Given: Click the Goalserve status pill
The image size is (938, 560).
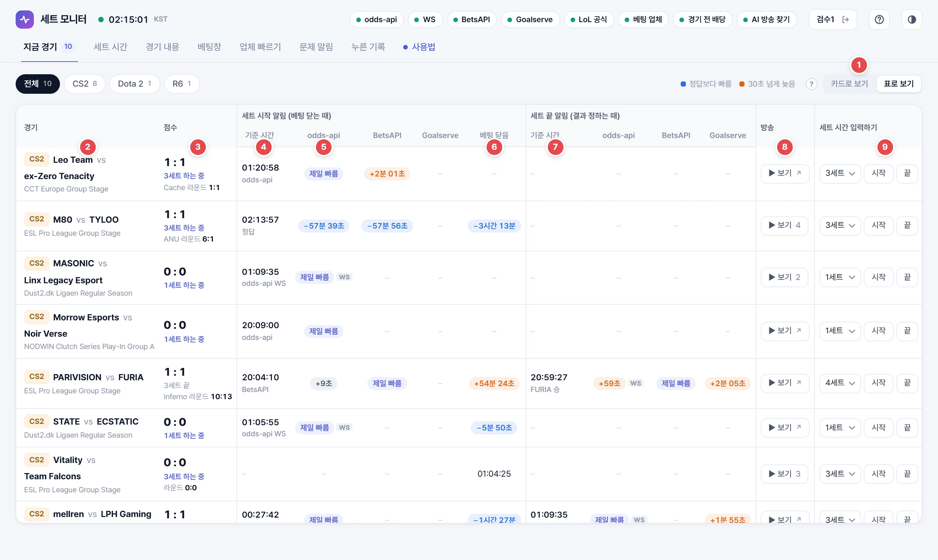Looking at the screenshot, I should 530,19.
